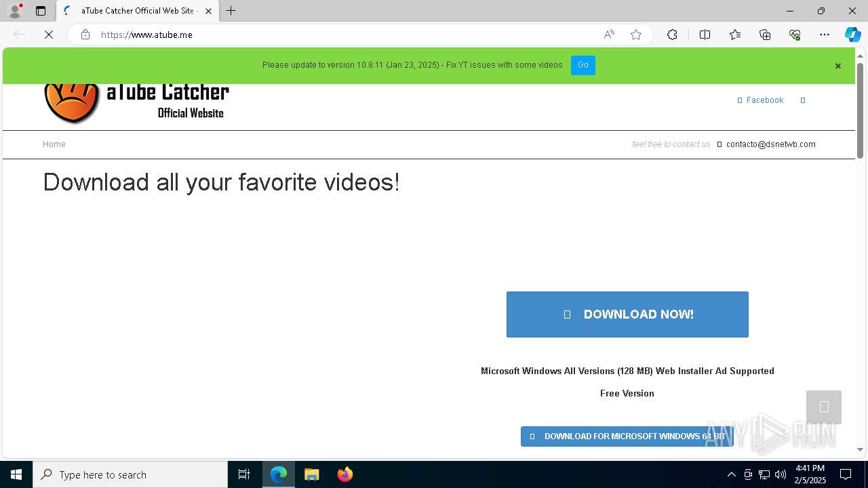Show hidden system tray icons
The height and width of the screenshot is (488, 868).
click(731, 474)
